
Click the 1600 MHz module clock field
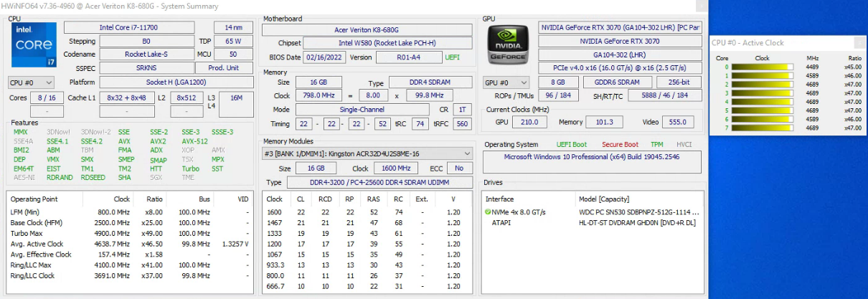tap(397, 168)
